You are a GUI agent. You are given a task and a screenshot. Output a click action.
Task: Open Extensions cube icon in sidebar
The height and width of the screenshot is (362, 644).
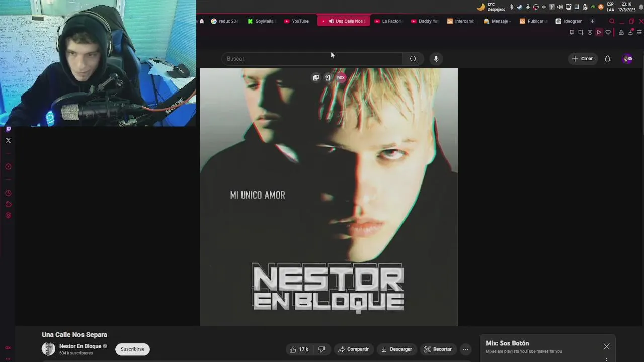8,204
